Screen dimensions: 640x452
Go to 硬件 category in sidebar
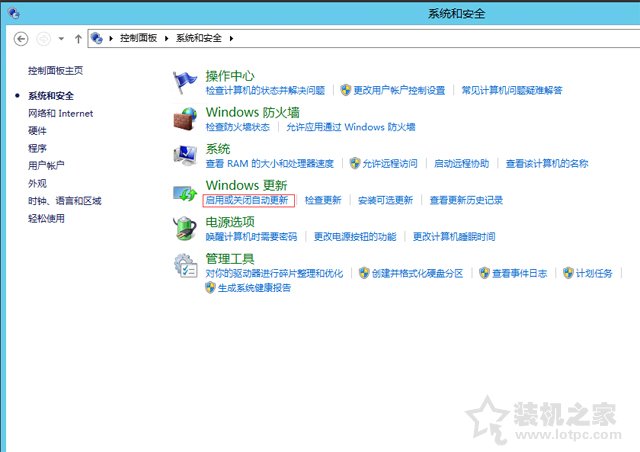point(37,131)
